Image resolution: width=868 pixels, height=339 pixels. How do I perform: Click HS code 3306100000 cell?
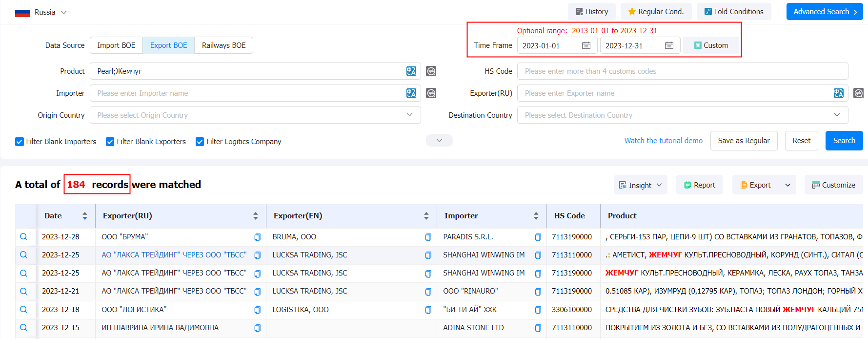(x=572, y=310)
